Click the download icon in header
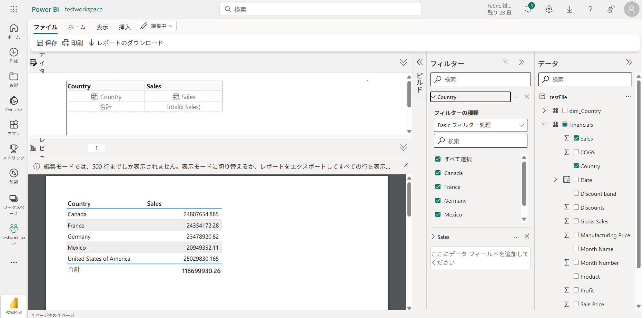The width and height of the screenshot is (644, 318). click(x=570, y=9)
